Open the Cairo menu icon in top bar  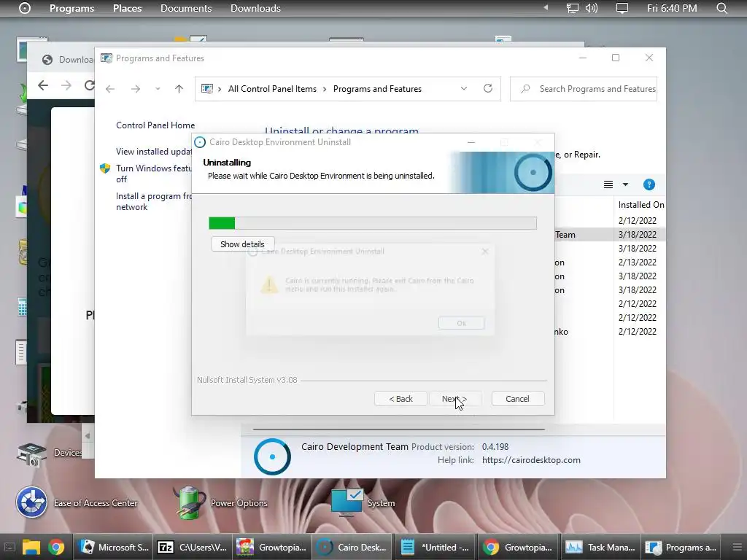coord(24,8)
